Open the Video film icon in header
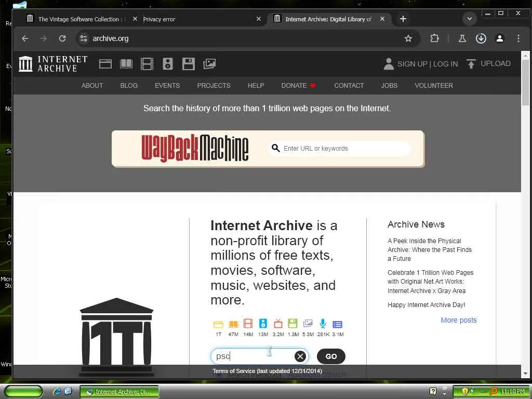Image resolution: width=532 pixels, height=399 pixels. click(x=147, y=64)
